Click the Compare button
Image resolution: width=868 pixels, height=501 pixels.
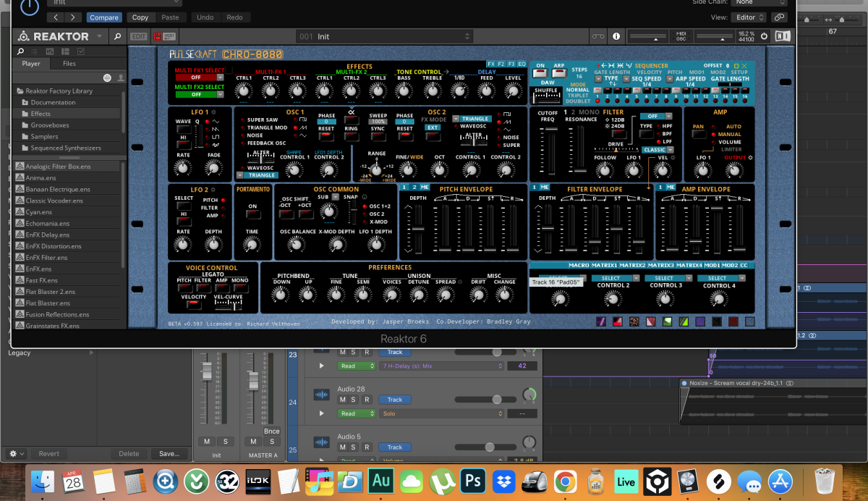tap(104, 17)
